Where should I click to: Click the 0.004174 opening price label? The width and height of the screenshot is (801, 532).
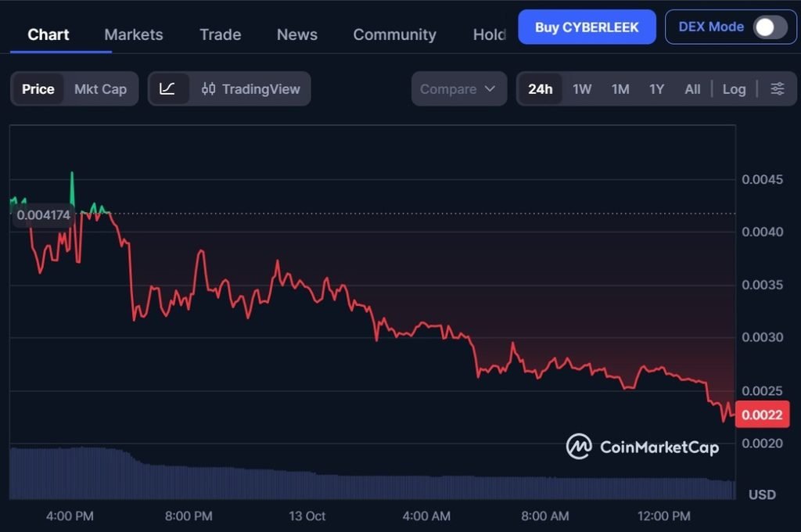(x=44, y=215)
